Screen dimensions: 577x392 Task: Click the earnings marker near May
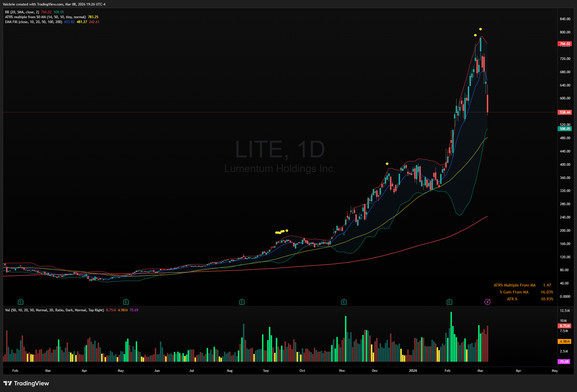point(126,302)
